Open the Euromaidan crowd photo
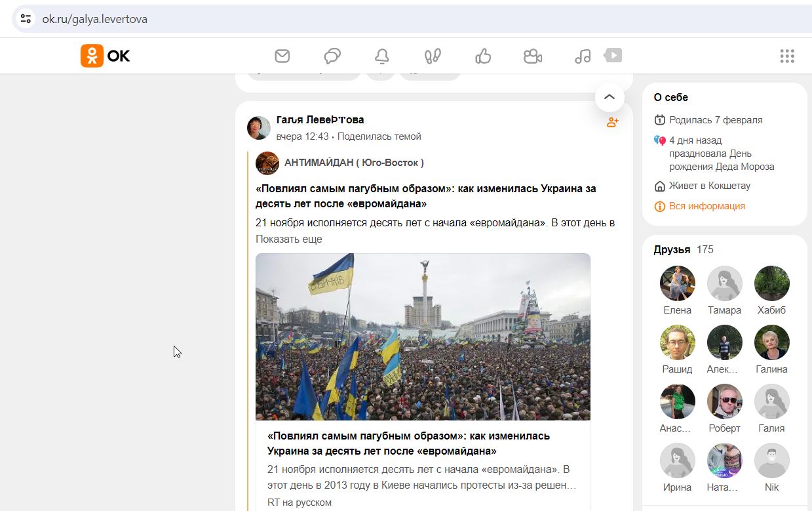The height and width of the screenshot is (511, 812). [423, 337]
